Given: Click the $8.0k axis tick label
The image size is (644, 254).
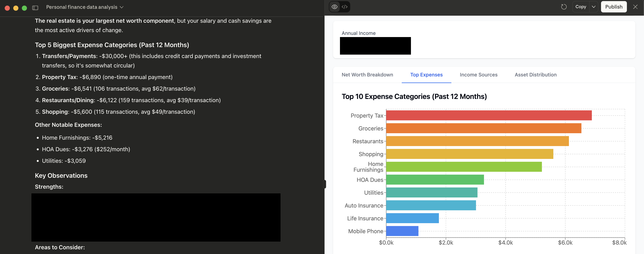Looking at the screenshot, I should 619,242.
